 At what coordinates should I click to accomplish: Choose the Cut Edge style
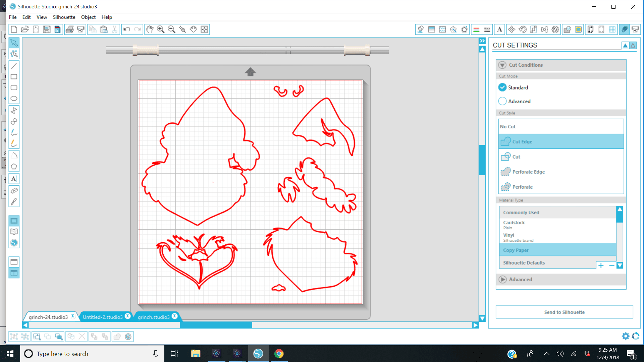(x=561, y=141)
